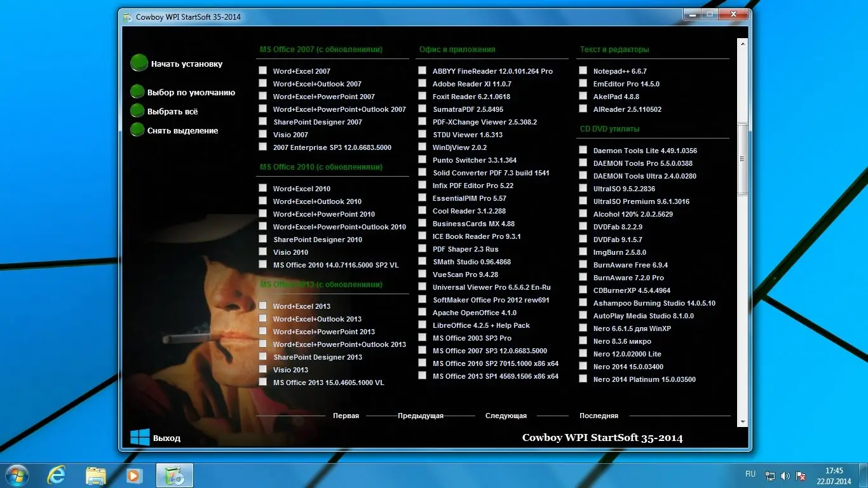Enable Word+Excel+Outlook 2010 checkbox

[x=263, y=201]
